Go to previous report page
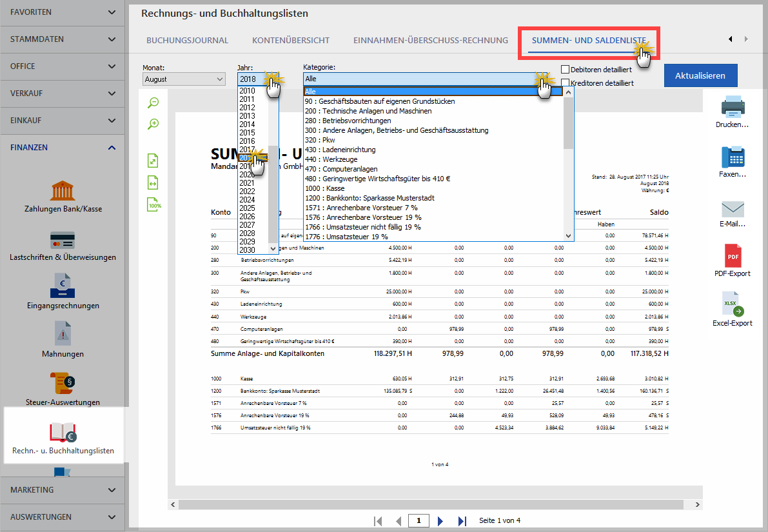768x532 pixels. pyautogui.click(x=399, y=521)
